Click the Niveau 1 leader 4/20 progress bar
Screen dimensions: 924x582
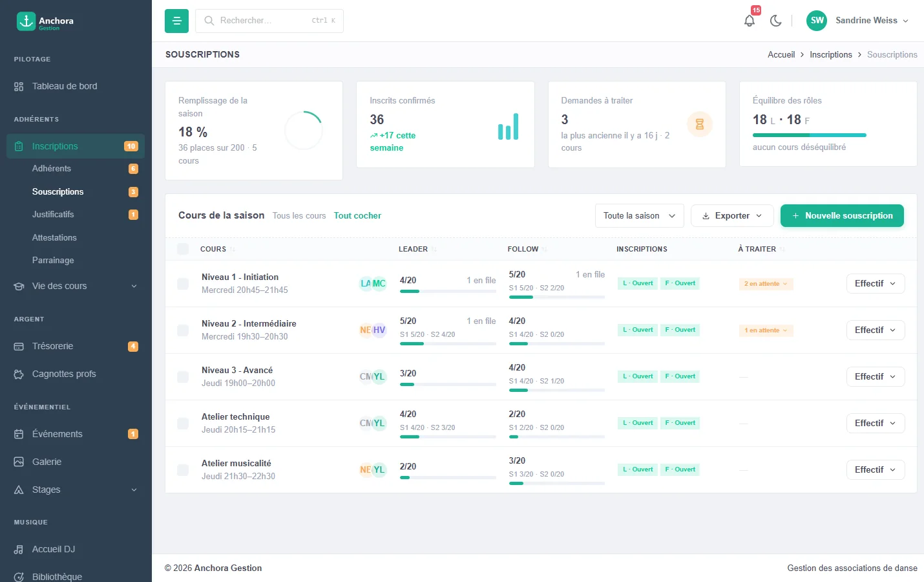(x=448, y=292)
